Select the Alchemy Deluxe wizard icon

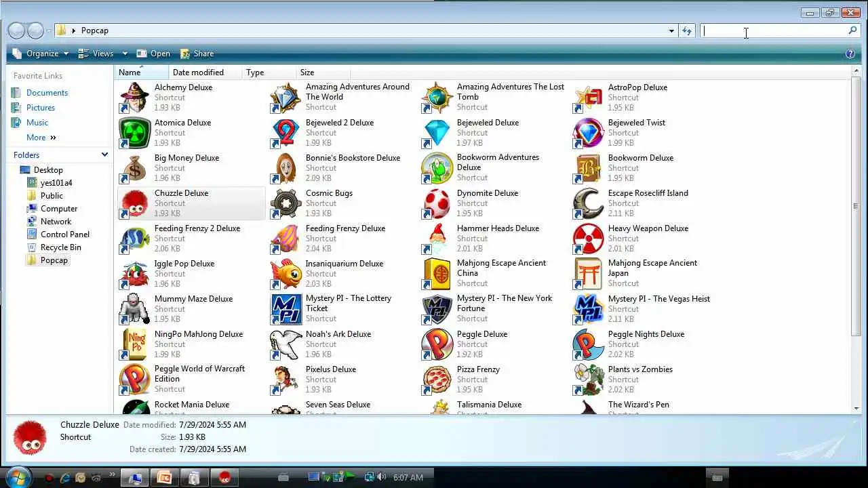[x=134, y=98]
